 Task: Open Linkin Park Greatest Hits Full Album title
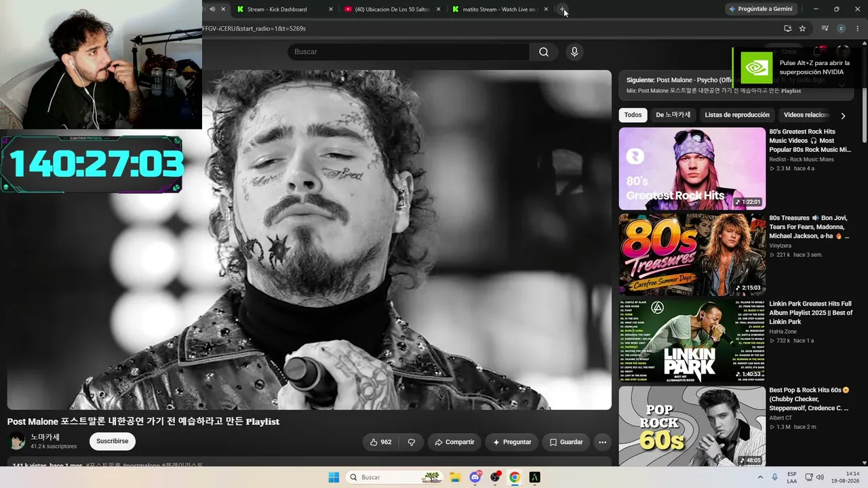(810, 313)
